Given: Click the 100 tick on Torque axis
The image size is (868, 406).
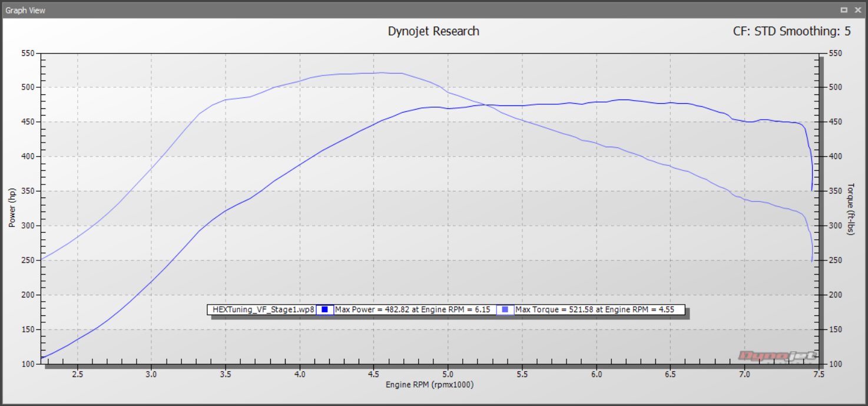Looking at the screenshot, I should [836, 364].
